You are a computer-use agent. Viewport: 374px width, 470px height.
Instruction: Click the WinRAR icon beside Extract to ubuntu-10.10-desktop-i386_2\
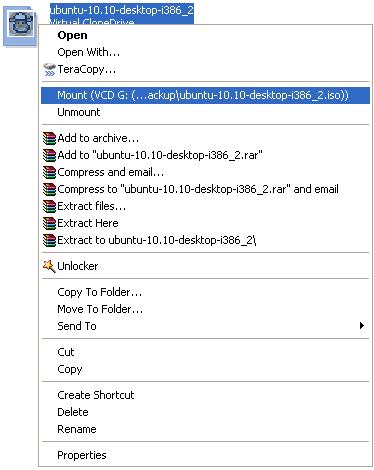pos(49,240)
